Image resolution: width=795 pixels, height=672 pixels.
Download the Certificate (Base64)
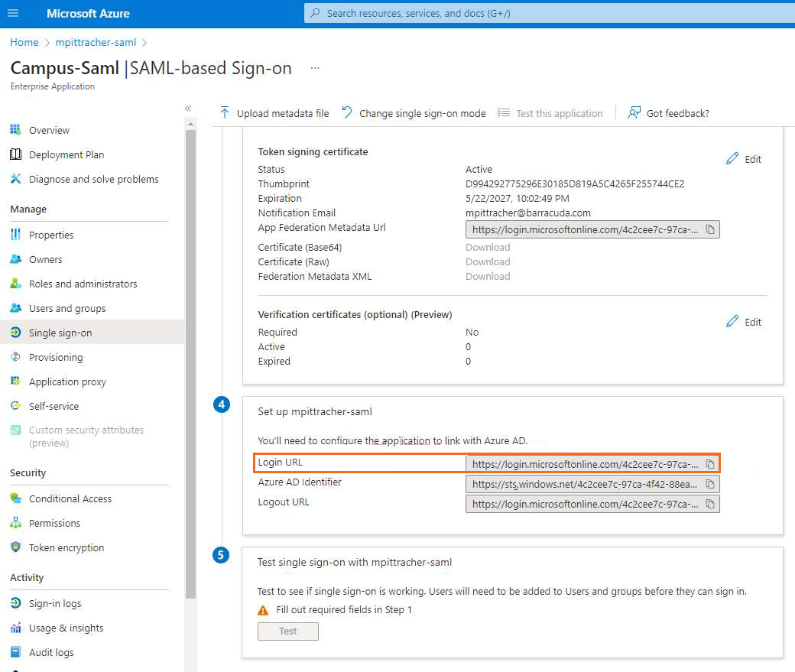tap(488, 247)
